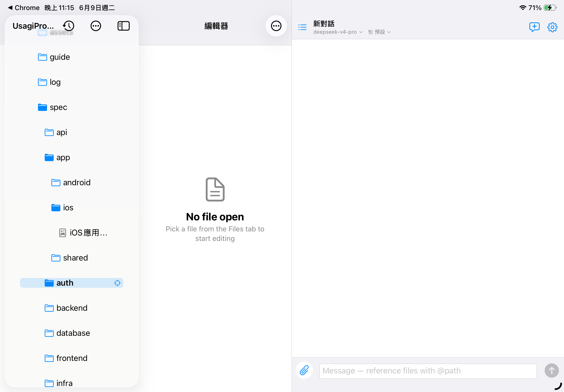Check the battery status indicator
The image size is (564, 392).
coord(550,8)
